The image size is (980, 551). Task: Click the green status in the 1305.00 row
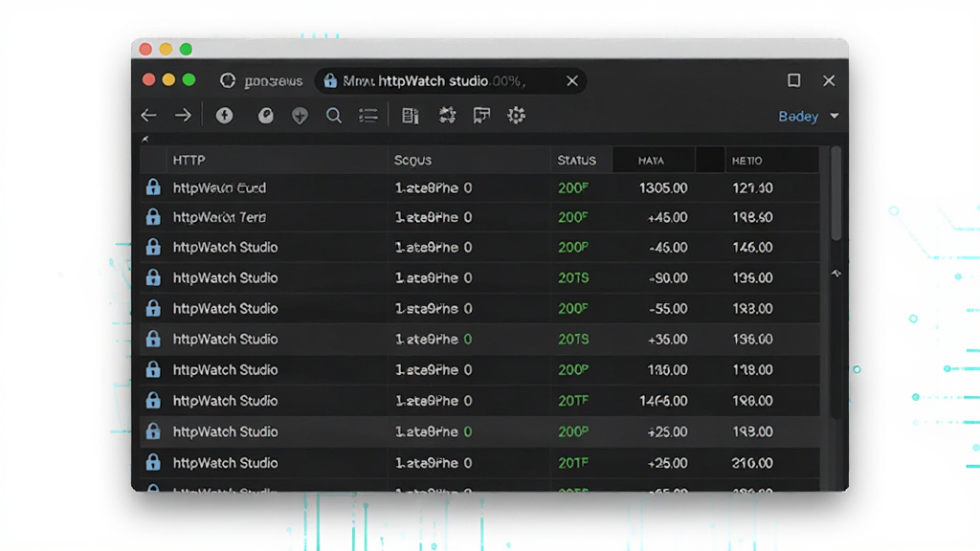tap(573, 188)
